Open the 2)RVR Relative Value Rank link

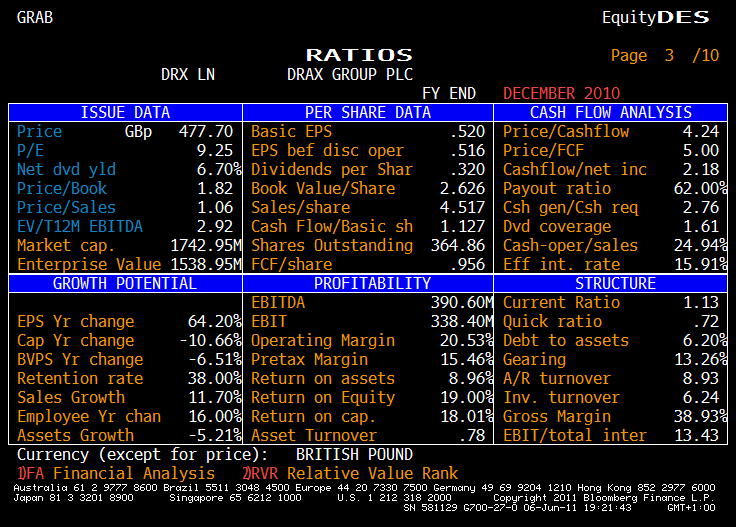(350, 473)
